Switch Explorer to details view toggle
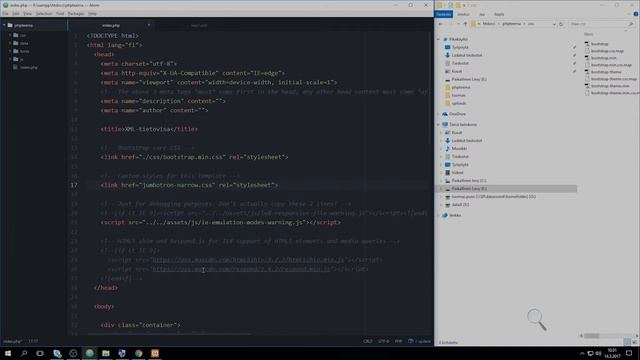640x360 pixels. point(628,342)
